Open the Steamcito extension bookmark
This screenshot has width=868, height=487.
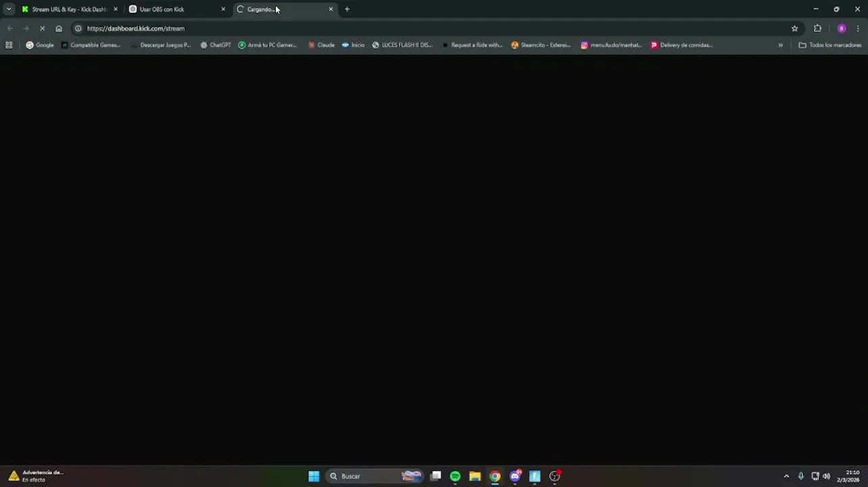(x=541, y=45)
